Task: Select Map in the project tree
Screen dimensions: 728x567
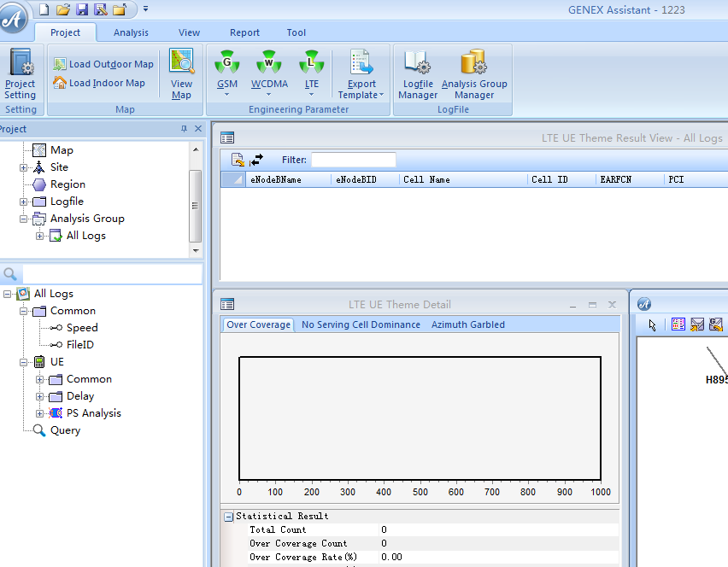Action: pyautogui.click(x=62, y=150)
